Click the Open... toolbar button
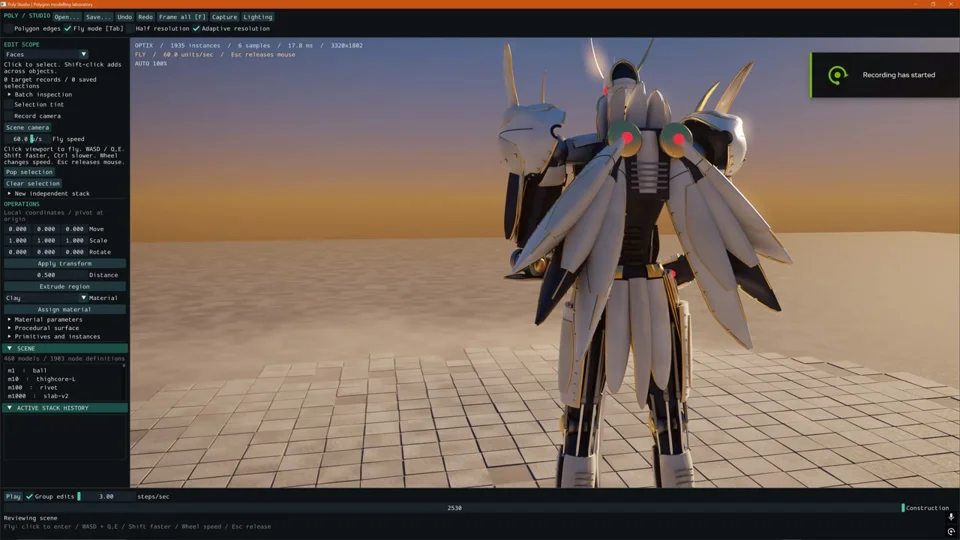960x540 pixels. pyautogui.click(x=67, y=17)
